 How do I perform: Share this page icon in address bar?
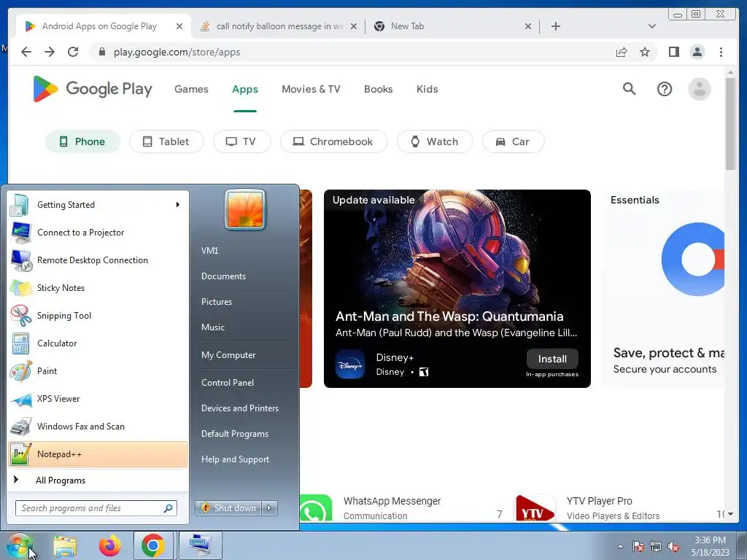tap(622, 52)
